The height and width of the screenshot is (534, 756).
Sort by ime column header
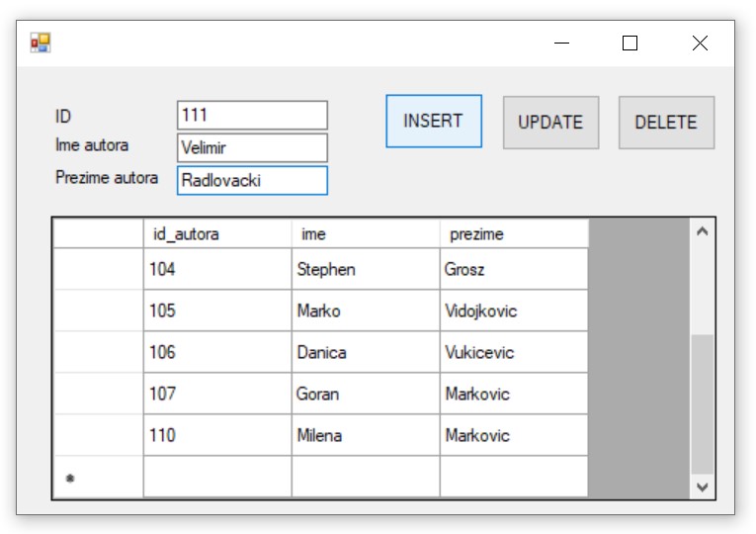click(366, 234)
